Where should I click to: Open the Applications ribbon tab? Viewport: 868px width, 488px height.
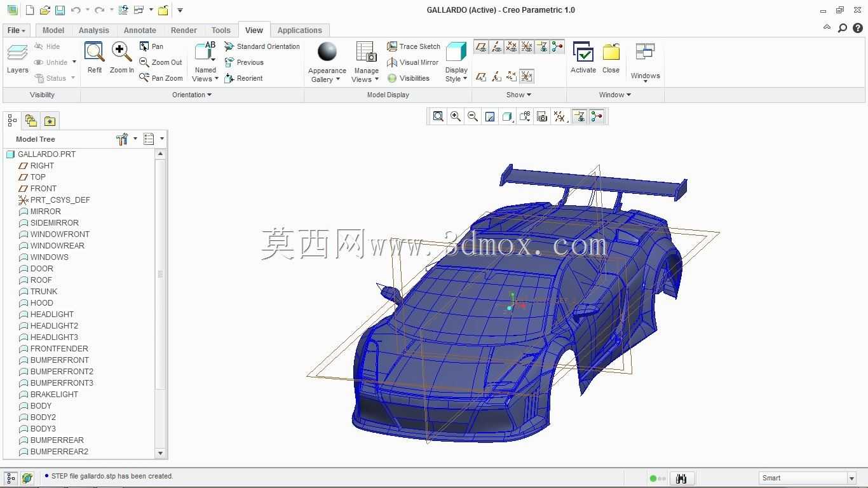pyautogui.click(x=300, y=30)
